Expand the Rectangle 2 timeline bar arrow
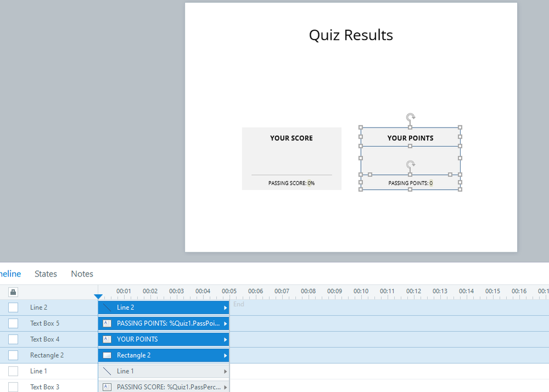Viewport: 549px width, 392px height. point(225,356)
